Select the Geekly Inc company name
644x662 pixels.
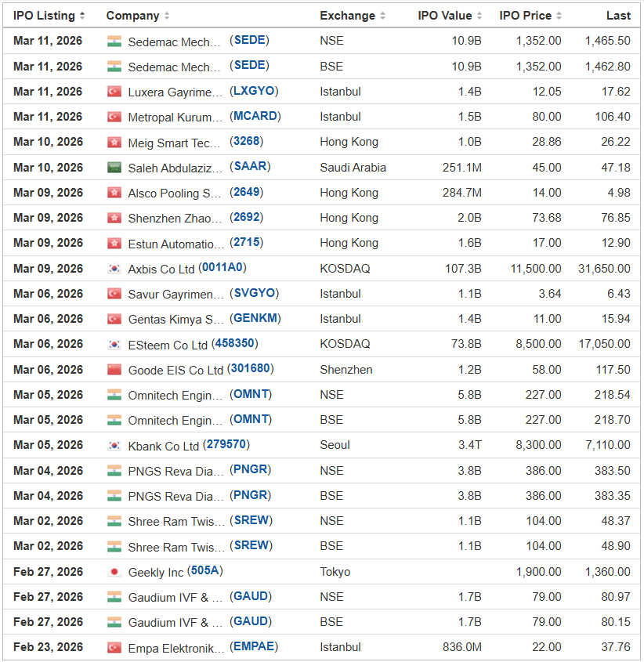click(156, 573)
